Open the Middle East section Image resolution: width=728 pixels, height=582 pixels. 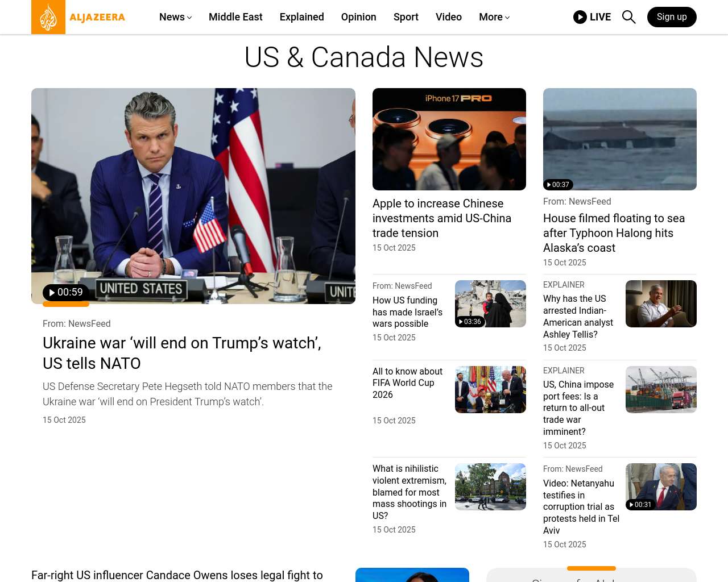coord(235,17)
